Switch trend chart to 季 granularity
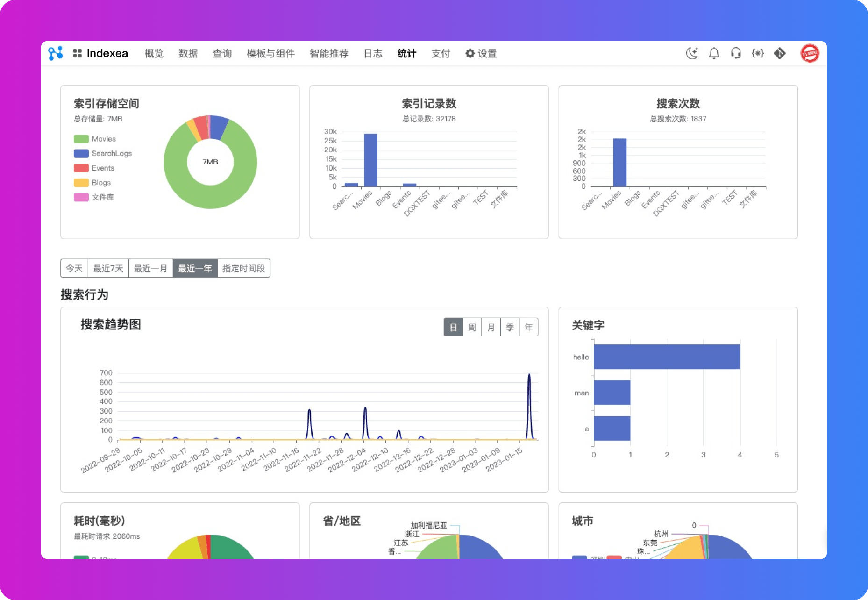The image size is (868, 600). coord(510,327)
